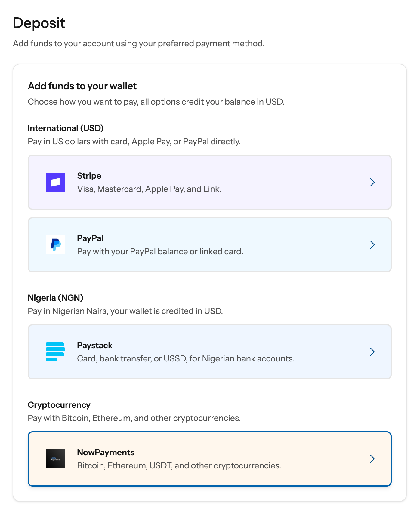Click "Pay in US dollars with card" line
Image resolution: width=420 pixels, height=513 pixels.
point(134,141)
